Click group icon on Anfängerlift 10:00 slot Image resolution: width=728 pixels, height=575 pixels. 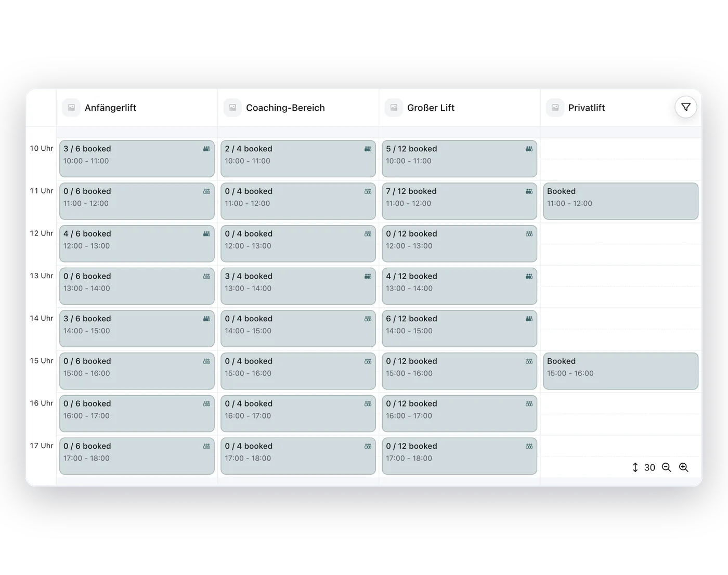pos(206,149)
